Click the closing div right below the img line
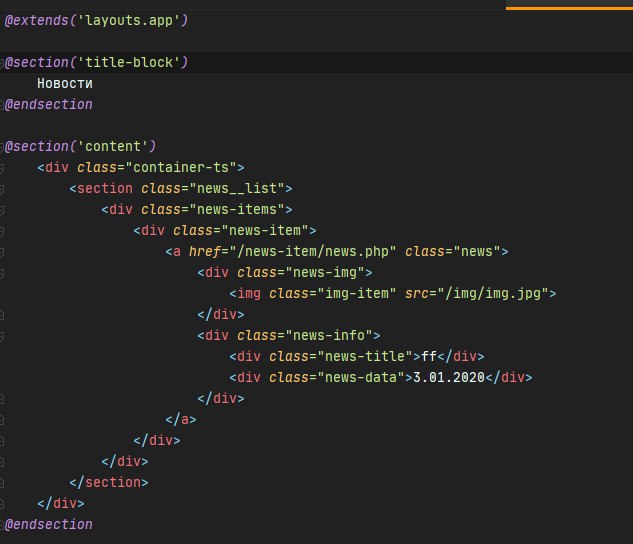This screenshot has width=633, height=544. click(x=221, y=314)
